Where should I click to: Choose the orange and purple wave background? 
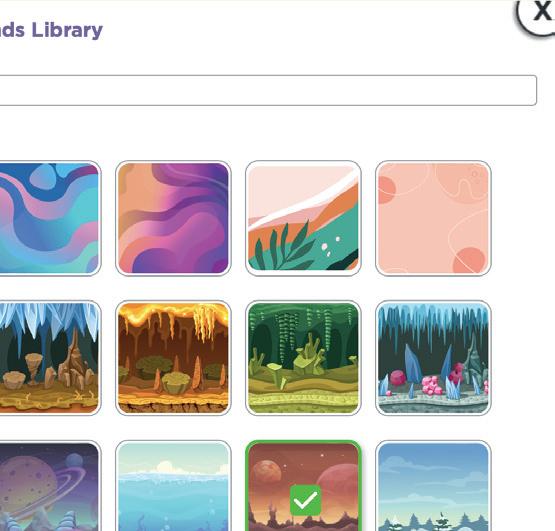point(173,218)
